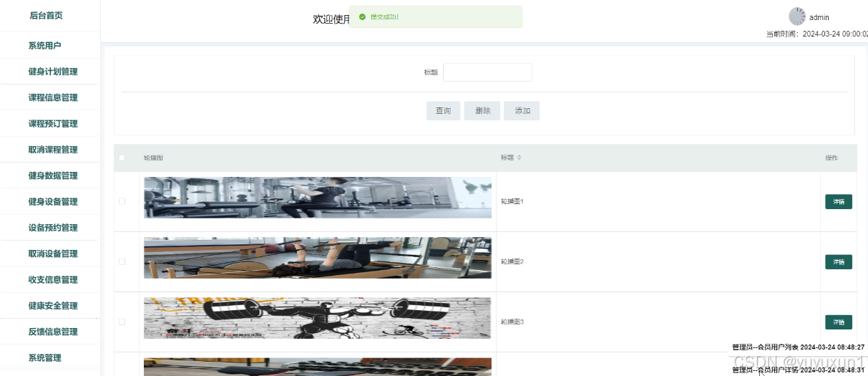Click the 添加 add button

point(522,111)
